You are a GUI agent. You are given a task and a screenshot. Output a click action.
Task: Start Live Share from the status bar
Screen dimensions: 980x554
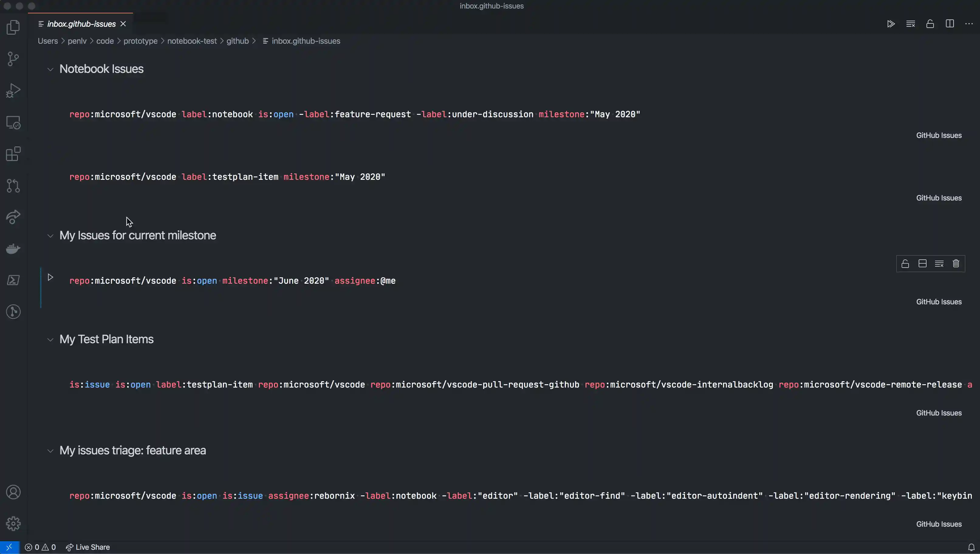[87, 547]
